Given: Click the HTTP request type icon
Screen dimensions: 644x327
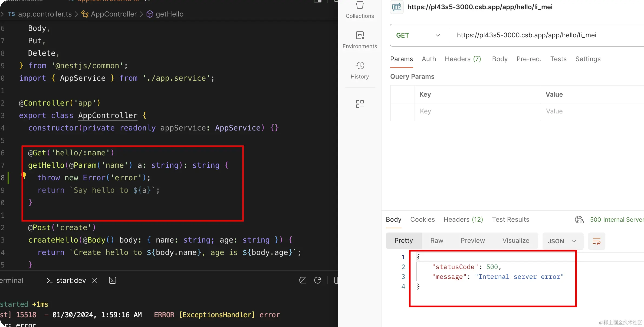Looking at the screenshot, I should pos(396,7).
